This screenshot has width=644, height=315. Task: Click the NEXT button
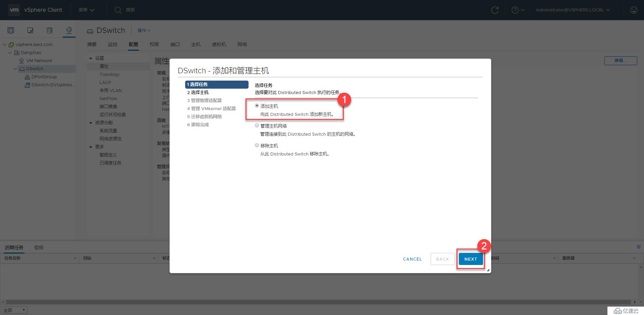[x=471, y=259]
